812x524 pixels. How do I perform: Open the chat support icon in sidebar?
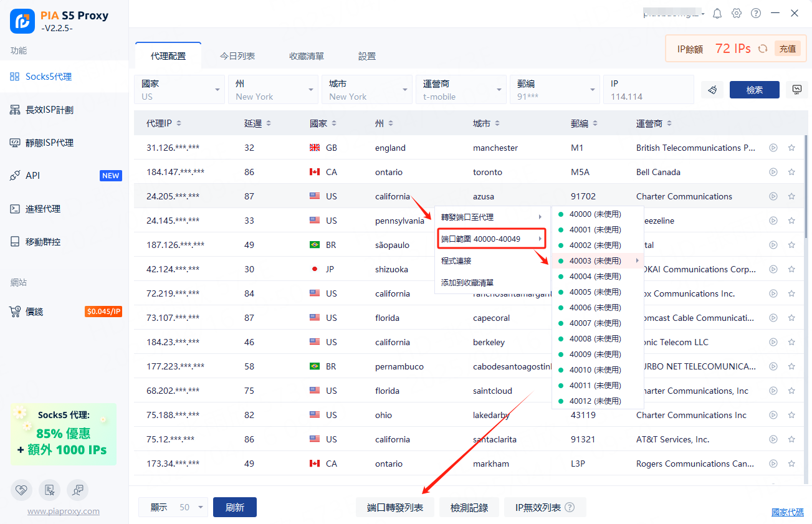pyautogui.click(x=77, y=490)
